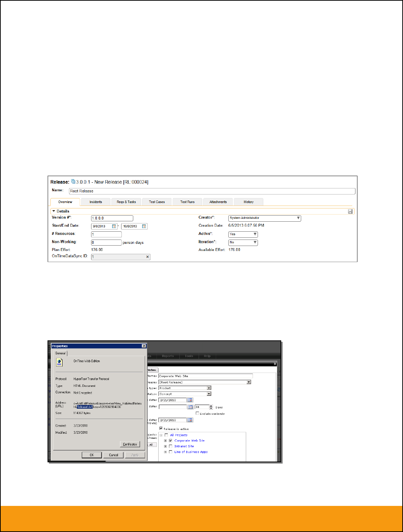The height and width of the screenshot is (532, 403).
Task: Switch to the Overview tab
Action: [x=65, y=202]
